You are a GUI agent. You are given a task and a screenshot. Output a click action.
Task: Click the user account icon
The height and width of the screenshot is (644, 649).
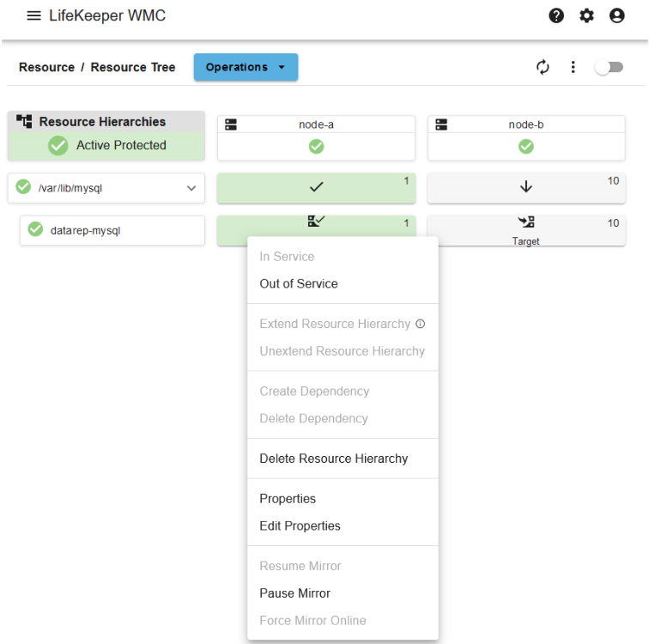tap(616, 15)
